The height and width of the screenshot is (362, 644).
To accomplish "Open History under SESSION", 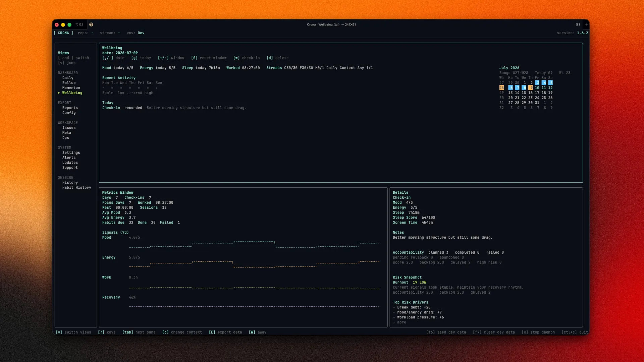I will click(x=70, y=183).
